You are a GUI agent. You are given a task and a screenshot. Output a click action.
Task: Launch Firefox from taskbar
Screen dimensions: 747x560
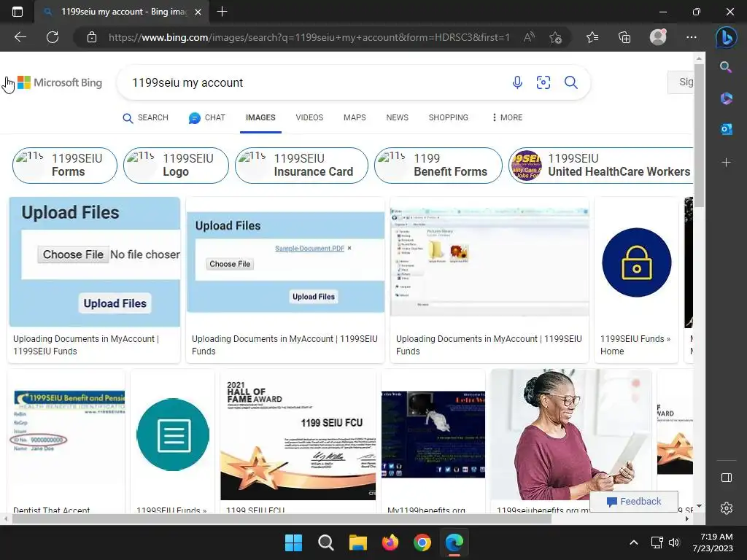click(390, 542)
